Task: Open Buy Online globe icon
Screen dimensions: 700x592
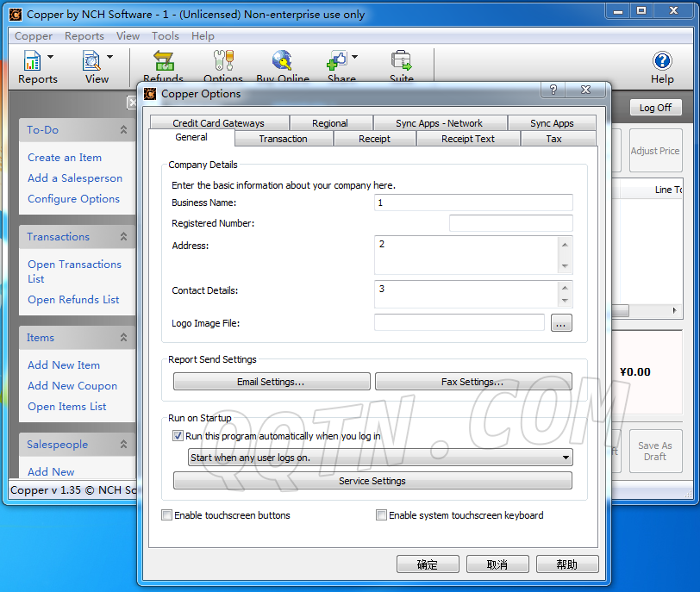Action: (282, 61)
